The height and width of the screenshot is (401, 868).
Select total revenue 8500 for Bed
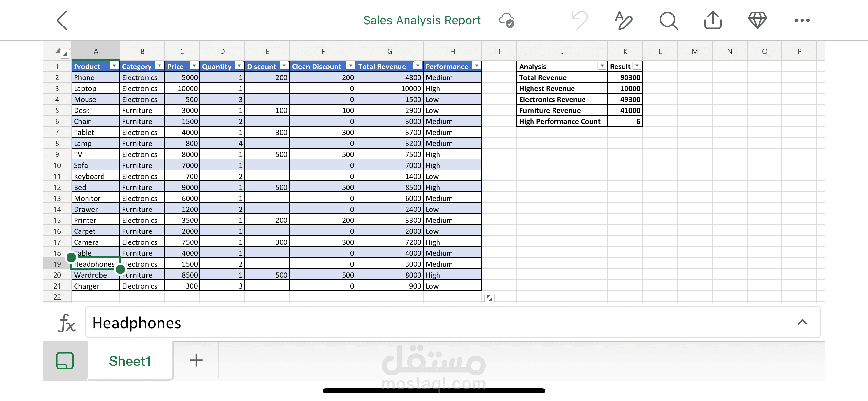[389, 187]
